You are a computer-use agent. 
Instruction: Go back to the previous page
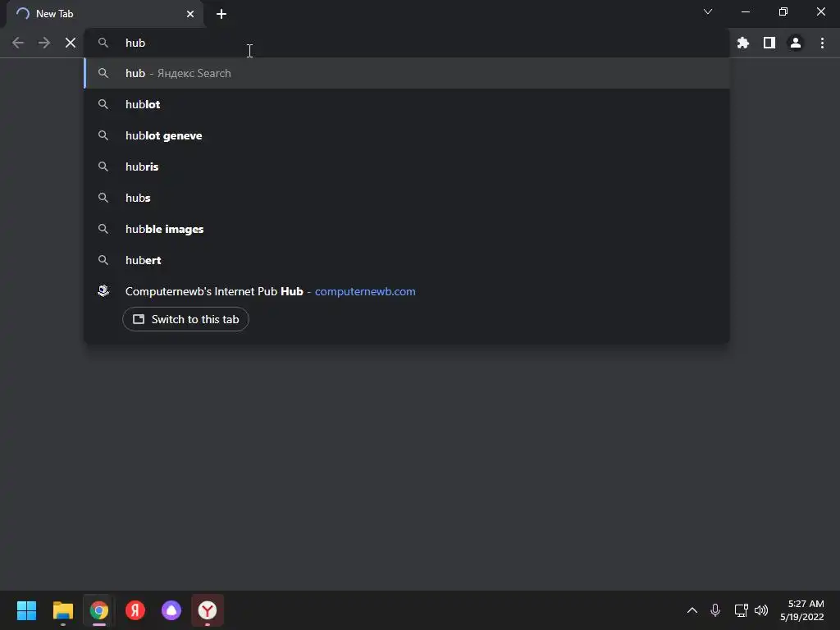(18, 43)
